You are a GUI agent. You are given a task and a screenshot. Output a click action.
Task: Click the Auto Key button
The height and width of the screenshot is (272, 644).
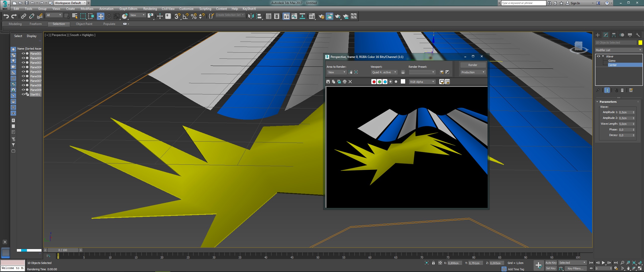click(x=551, y=263)
